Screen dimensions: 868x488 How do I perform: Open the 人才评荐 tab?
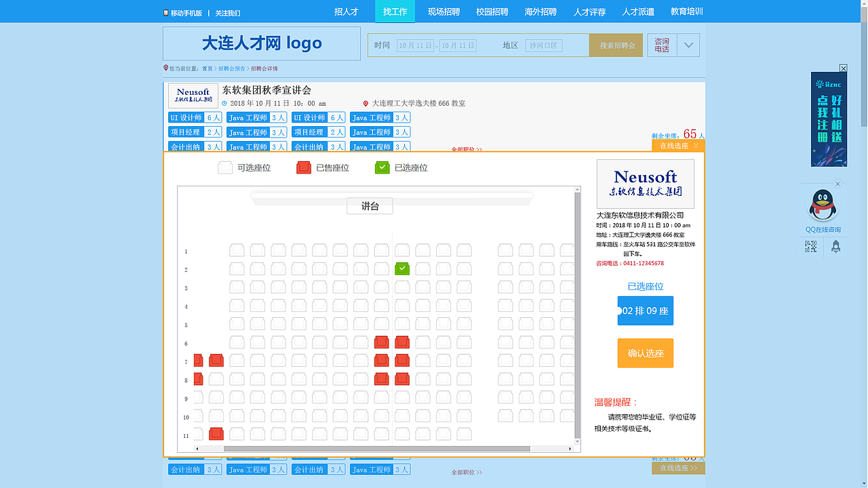589,12
